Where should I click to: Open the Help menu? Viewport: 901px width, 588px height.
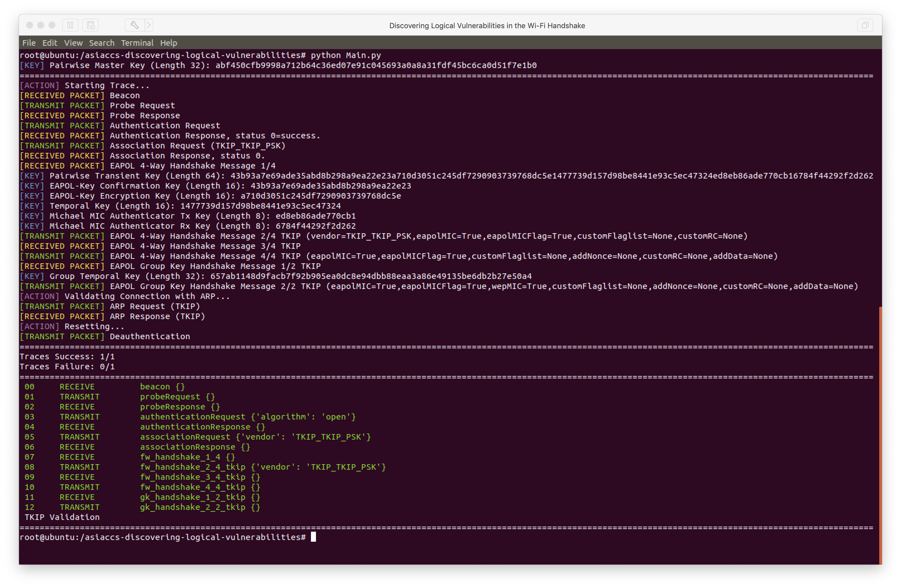tap(169, 43)
